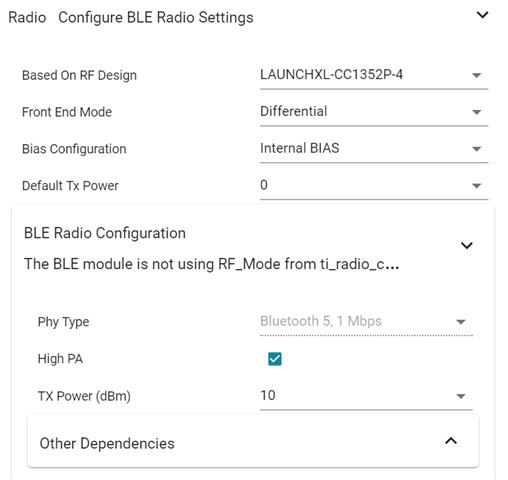
Task: Open the Based On RF Design dropdown arrow
Action: 477,75
